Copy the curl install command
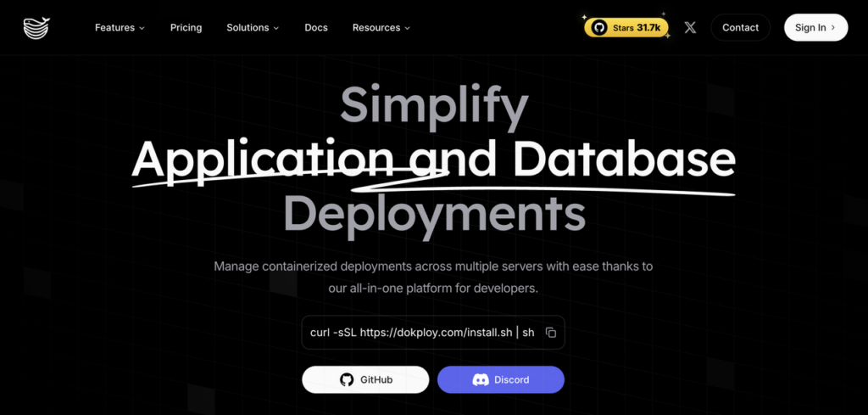868x415 pixels. 550,333
